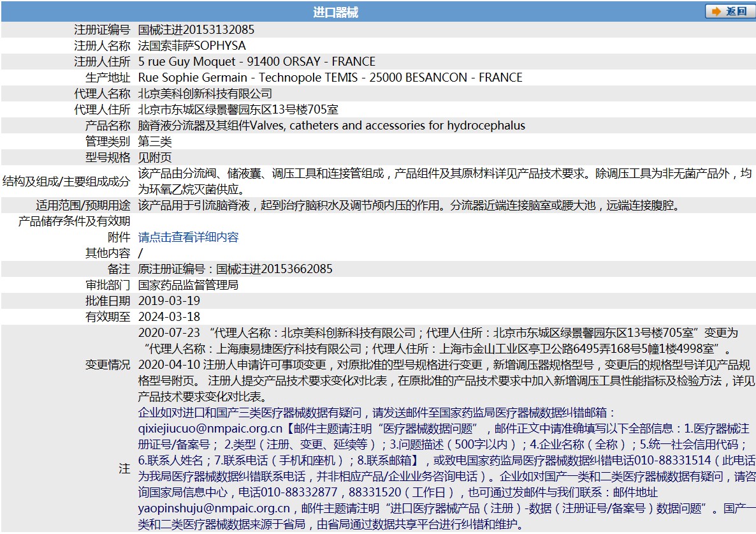Select the remark 原注册证编号：国械注进20153662085
The image size is (756, 534).
pos(235,269)
